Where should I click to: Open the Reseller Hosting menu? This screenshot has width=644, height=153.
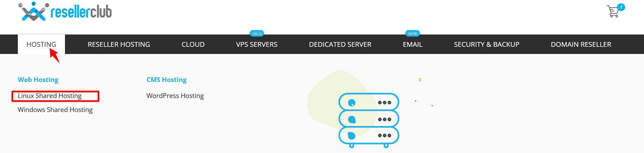(x=119, y=44)
